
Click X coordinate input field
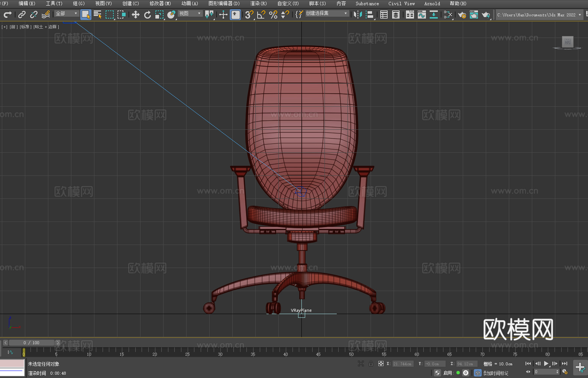pos(403,364)
